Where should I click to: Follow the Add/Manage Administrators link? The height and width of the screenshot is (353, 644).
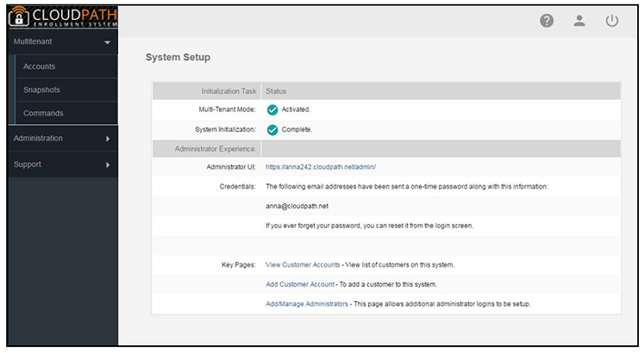307,304
